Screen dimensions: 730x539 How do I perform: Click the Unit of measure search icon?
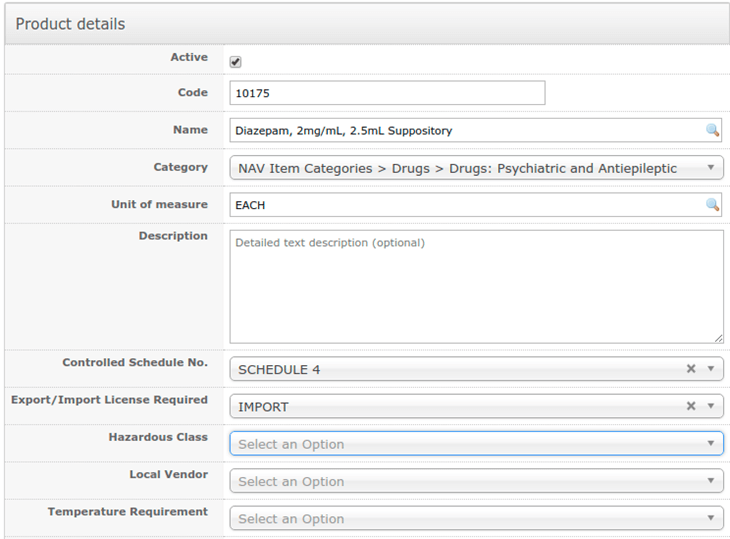point(712,205)
